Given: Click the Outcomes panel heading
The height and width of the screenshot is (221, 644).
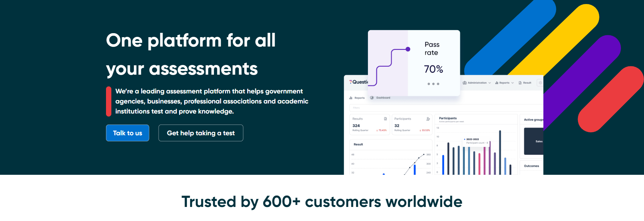Looking at the screenshot, I should point(532,166).
